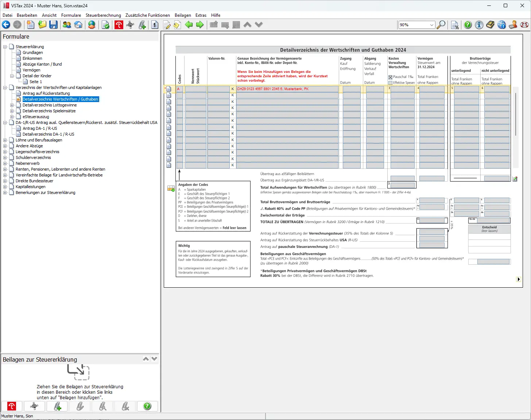Select Antrag auf Rückerstattung in the tree
Image resolution: width=531 pixels, height=420 pixels.
coord(46,93)
